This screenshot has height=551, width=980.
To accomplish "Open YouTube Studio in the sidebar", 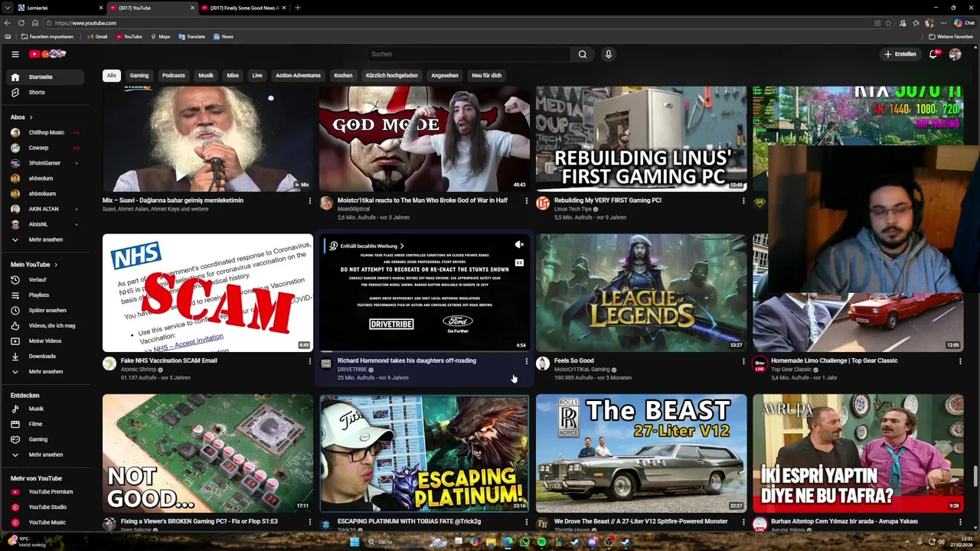I will click(46, 507).
